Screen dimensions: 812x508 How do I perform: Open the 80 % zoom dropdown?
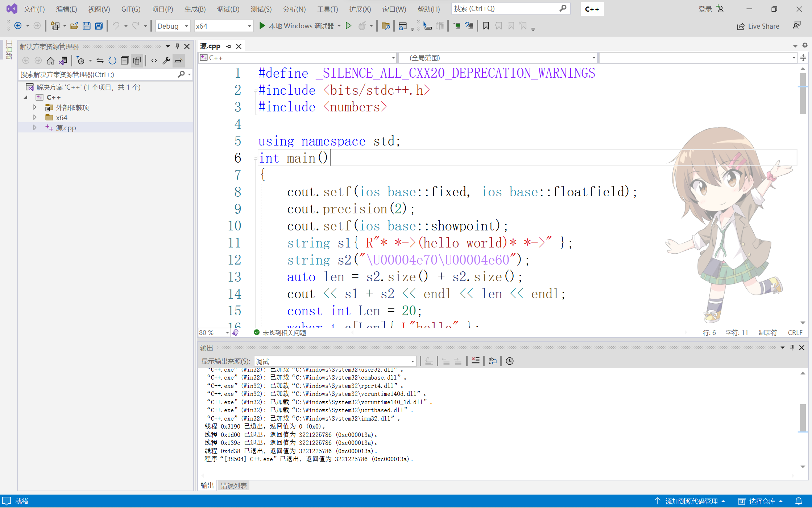[214, 332]
